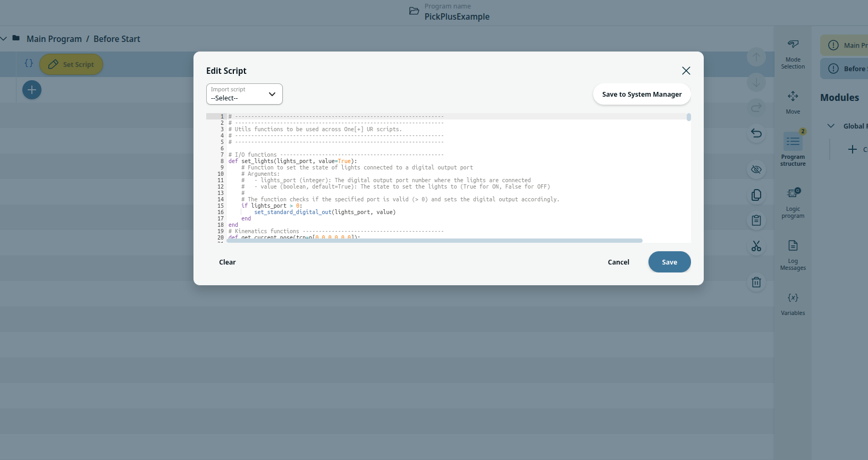This screenshot has height=460, width=868.
Task: Click the Main Program warning chip
Action: [845, 45]
